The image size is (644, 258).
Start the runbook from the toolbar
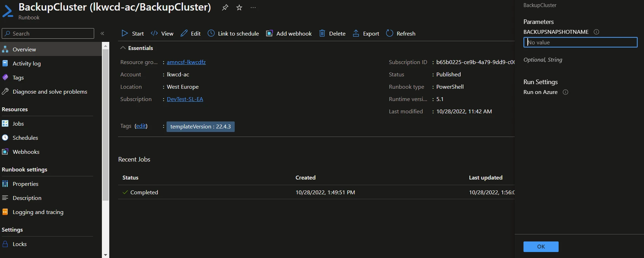[132, 33]
